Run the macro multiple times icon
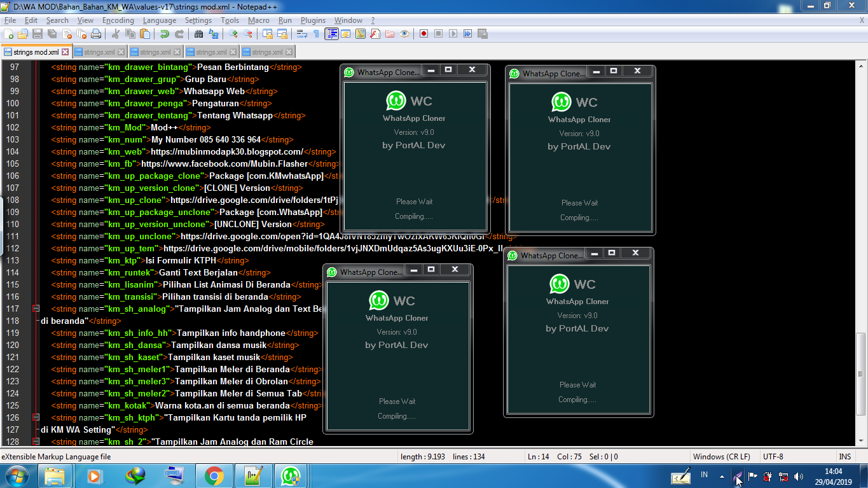The height and width of the screenshot is (488, 868). pyautogui.click(x=468, y=34)
